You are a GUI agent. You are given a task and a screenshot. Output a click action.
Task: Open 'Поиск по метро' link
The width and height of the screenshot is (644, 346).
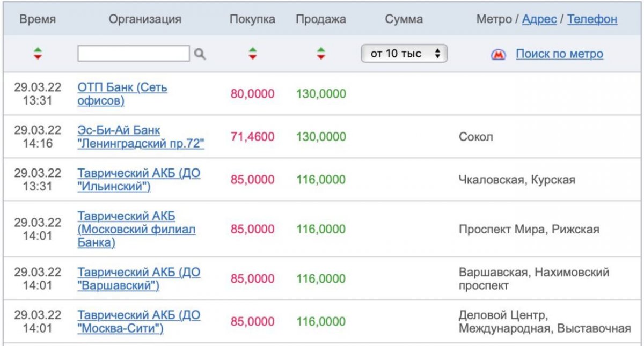[559, 54]
